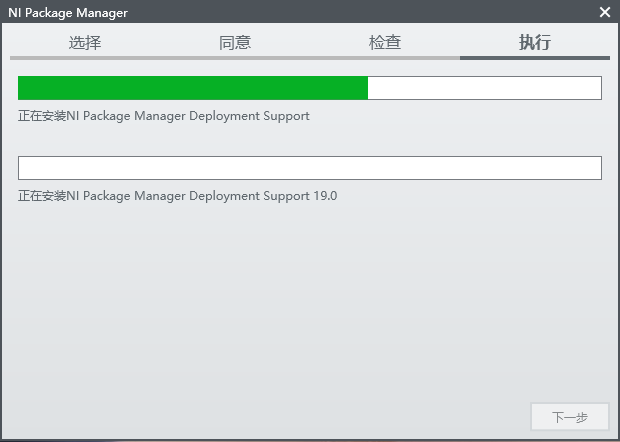This screenshot has height=442, width=620.
Task: Select the 执行 tab
Action: [535, 43]
